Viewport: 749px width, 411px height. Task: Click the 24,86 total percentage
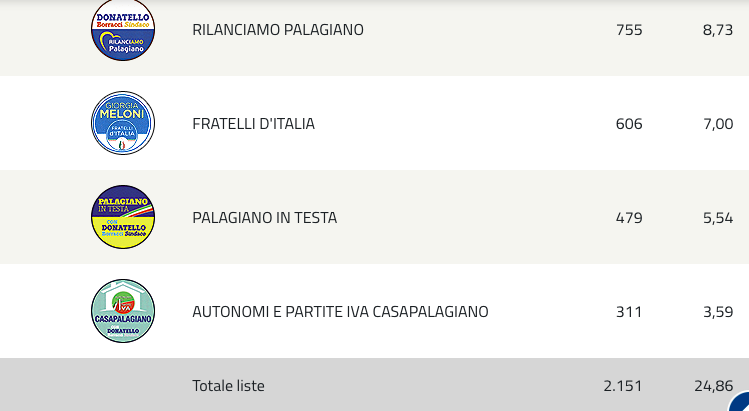click(x=714, y=386)
